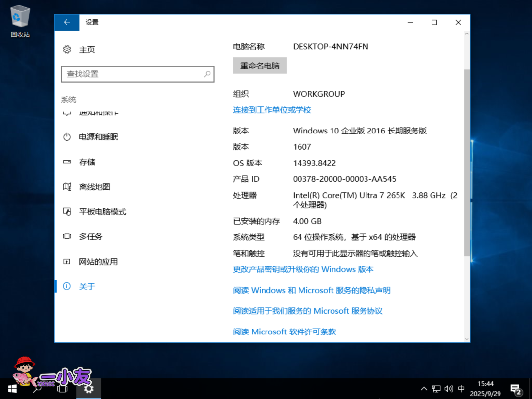
Task: Select the 关于 About page icon
Action: pyautogui.click(x=66, y=286)
